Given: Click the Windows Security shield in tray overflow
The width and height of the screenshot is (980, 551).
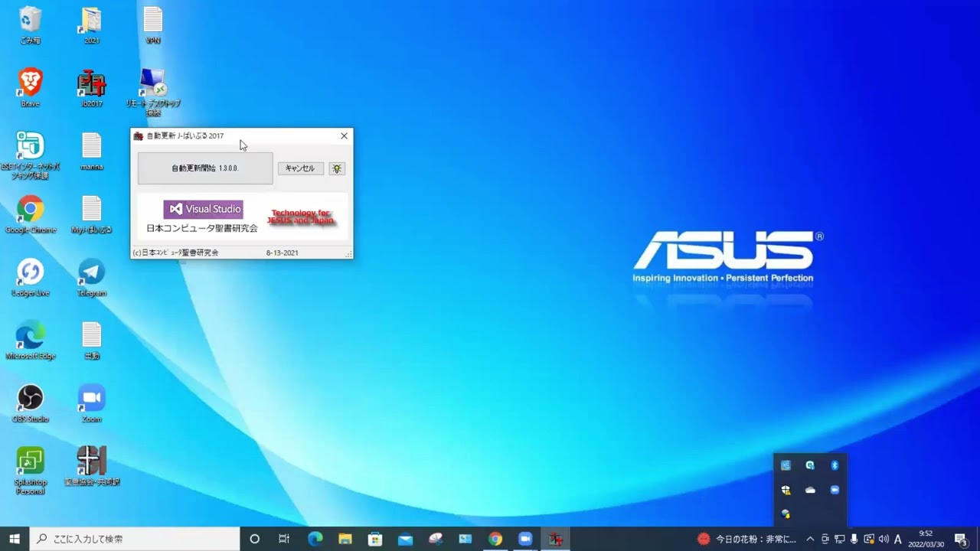Looking at the screenshot, I should pos(786,490).
